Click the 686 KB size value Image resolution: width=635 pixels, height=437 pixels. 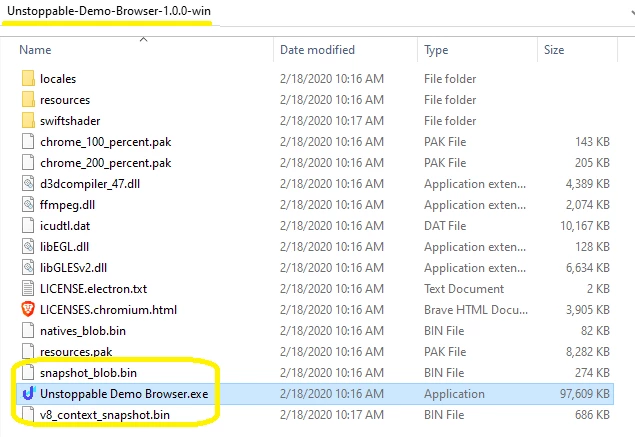pyautogui.click(x=592, y=415)
